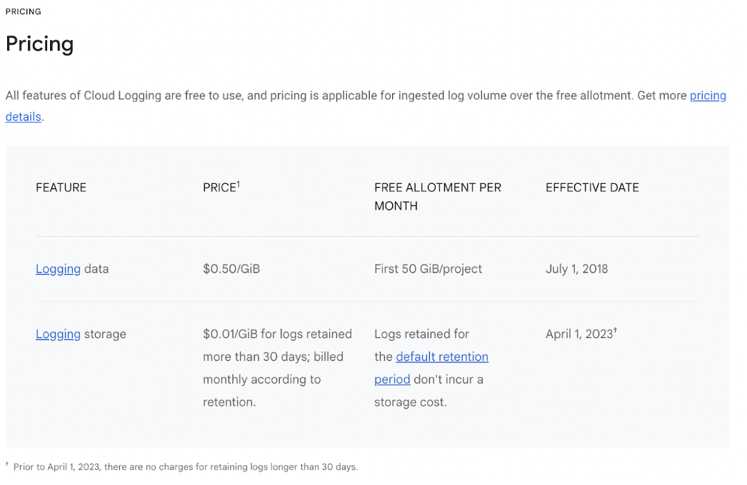This screenshot has width=747, height=485.
Task: Click the Logging link in data row
Action: 58,269
